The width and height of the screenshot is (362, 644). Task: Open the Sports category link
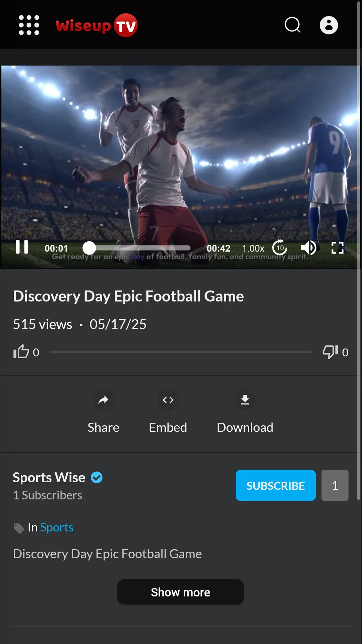click(57, 527)
